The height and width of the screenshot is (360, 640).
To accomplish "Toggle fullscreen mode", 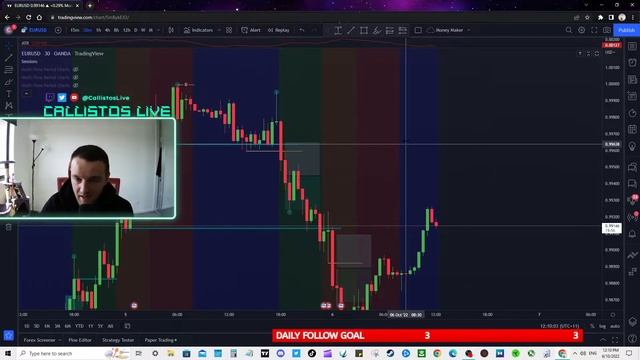I will coord(594,30).
